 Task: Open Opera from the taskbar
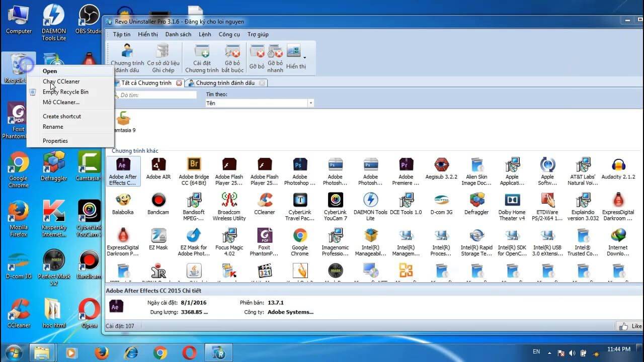tap(190, 352)
